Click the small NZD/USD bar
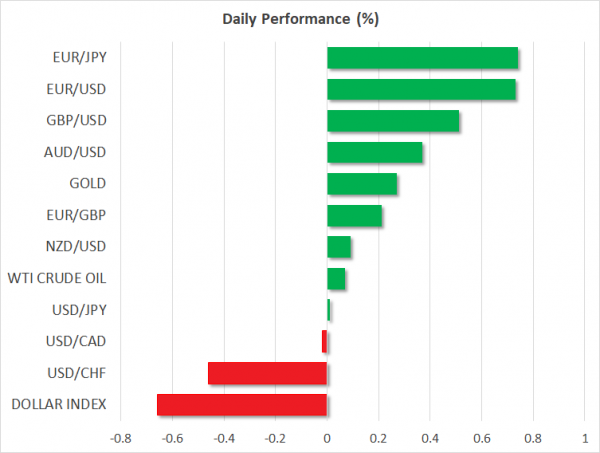 point(339,247)
